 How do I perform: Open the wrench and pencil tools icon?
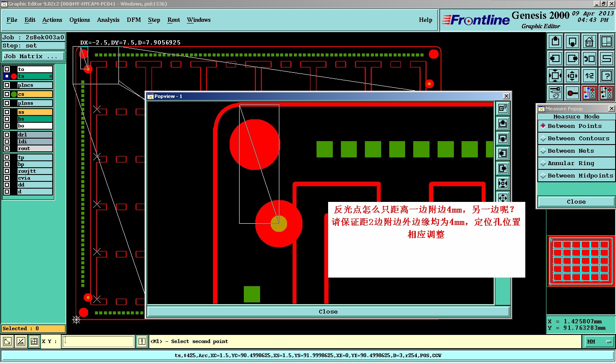point(555,92)
